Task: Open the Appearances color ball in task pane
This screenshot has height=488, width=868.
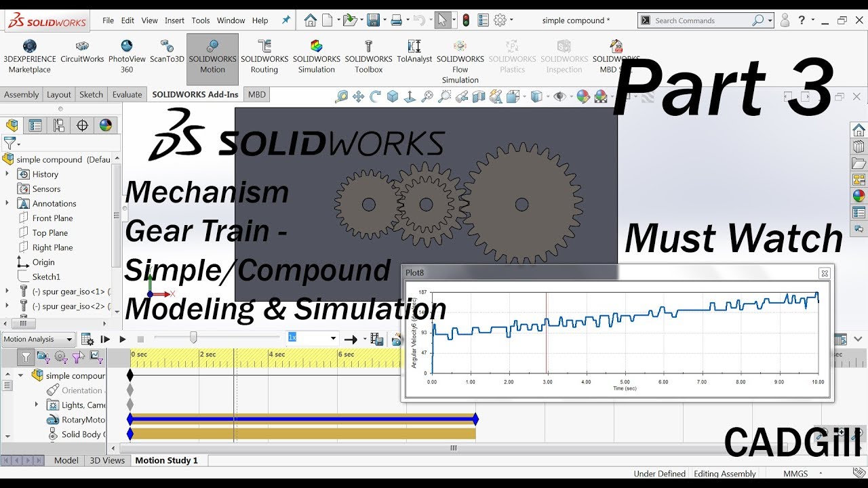Action: click(x=859, y=196)
